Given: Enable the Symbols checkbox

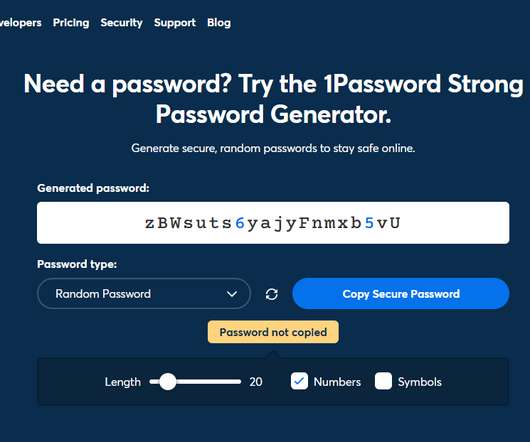Looking at the screenshot, I should point(383,382).
